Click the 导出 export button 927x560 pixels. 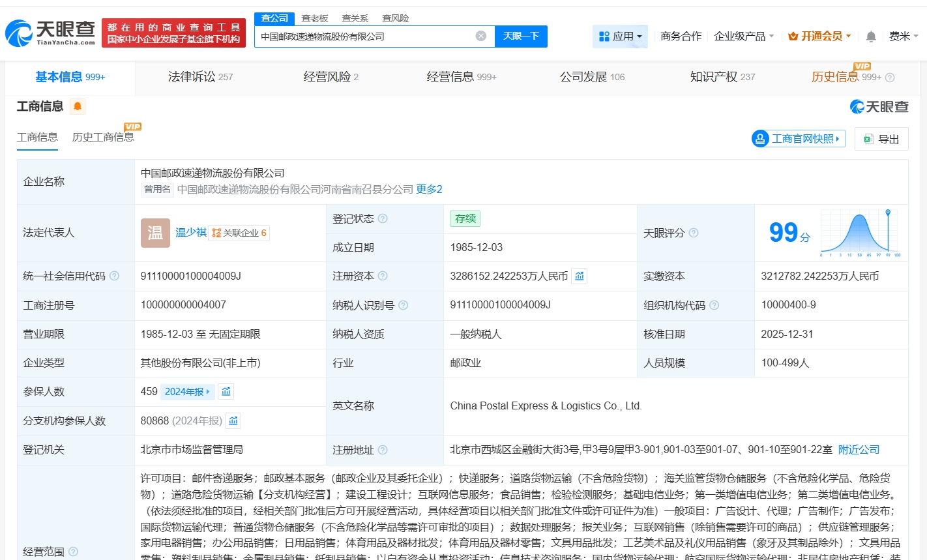point(881,139)
